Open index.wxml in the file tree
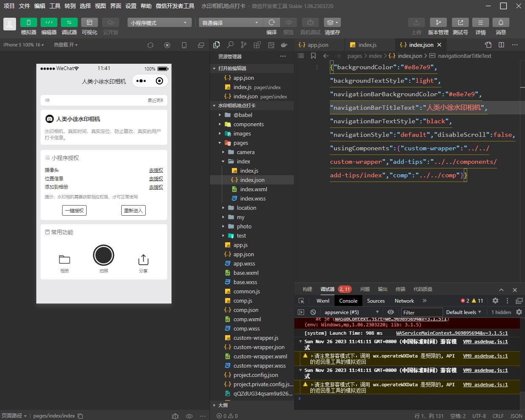This screenshot has width=525, height=420. pos(253,189)
